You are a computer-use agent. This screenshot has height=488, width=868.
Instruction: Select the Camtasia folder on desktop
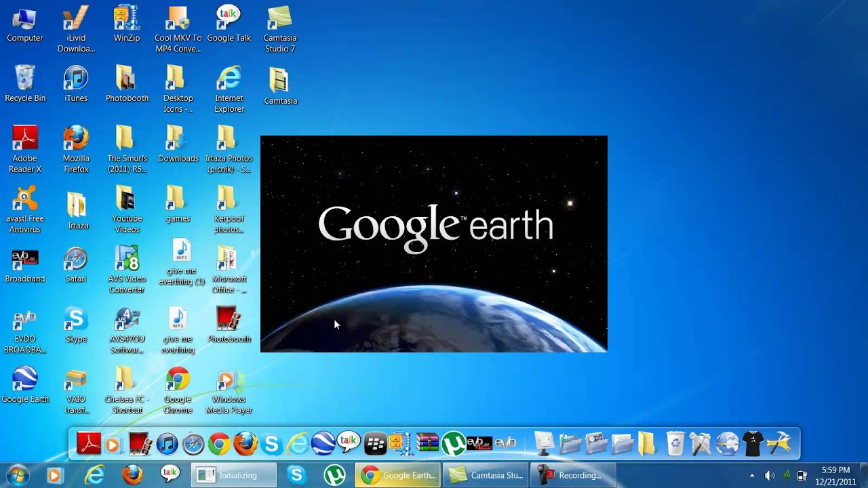pyautogui.click(x=280, y=86)
